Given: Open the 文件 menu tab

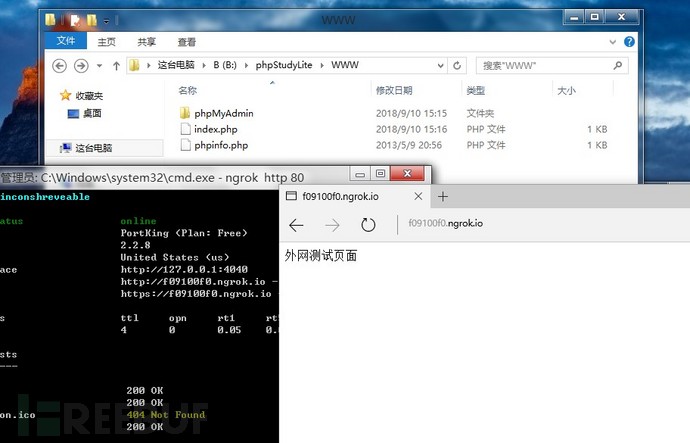Looking at the screenshot, I should click(x=66, y=42).
